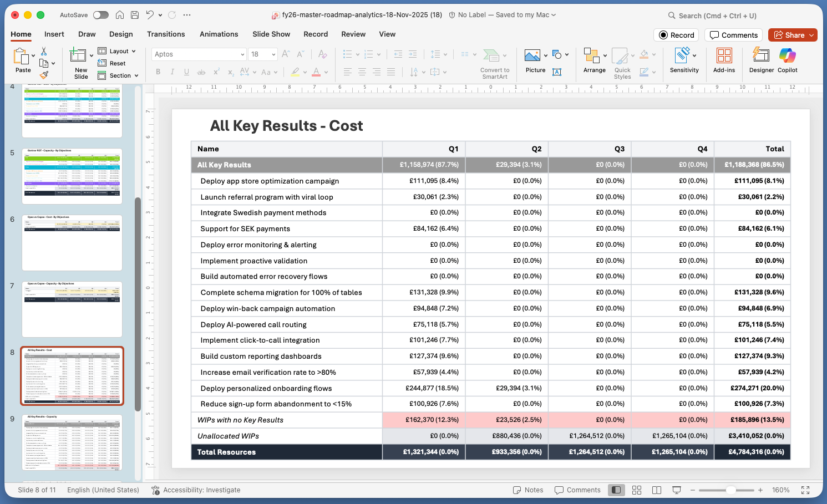
Task: Apply a Sensitivity label
Action: pos(684,61)
